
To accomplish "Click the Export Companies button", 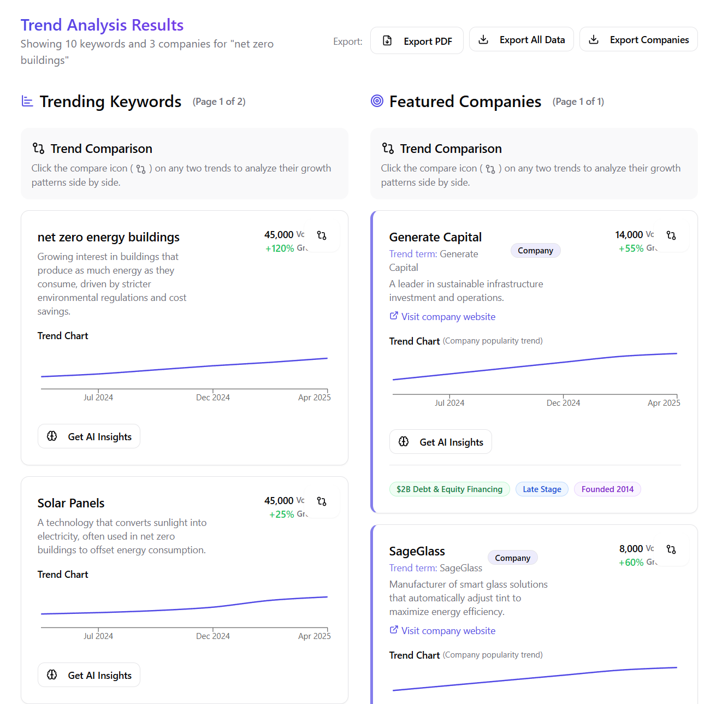I will 638,39.
